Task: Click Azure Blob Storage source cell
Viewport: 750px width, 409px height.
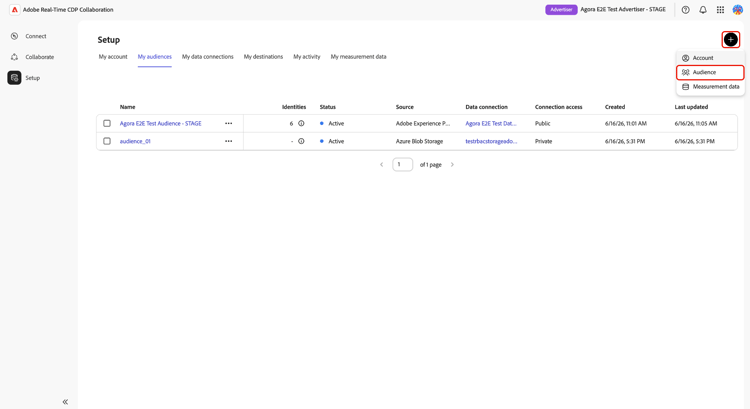Action: [x=419, y=141]
